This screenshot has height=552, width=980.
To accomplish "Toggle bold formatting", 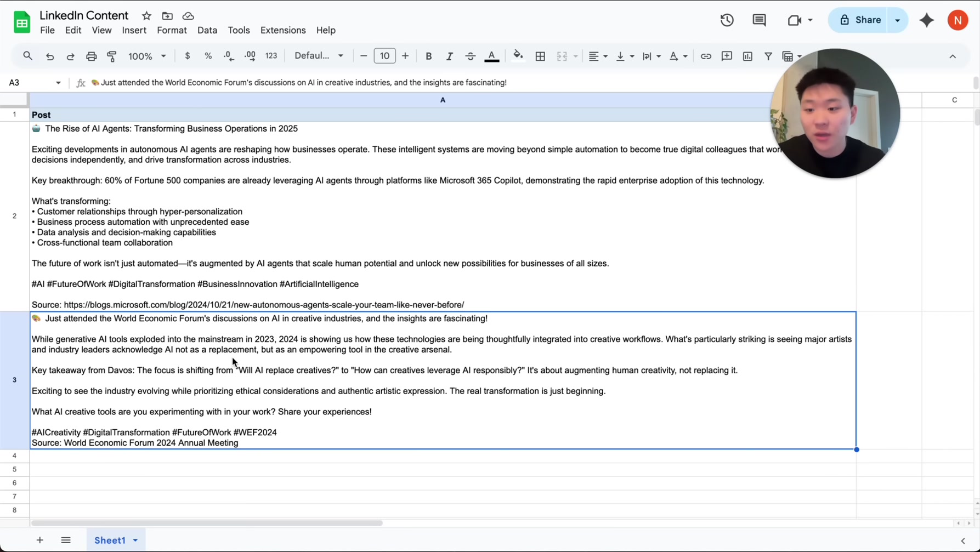I will 429,56.
